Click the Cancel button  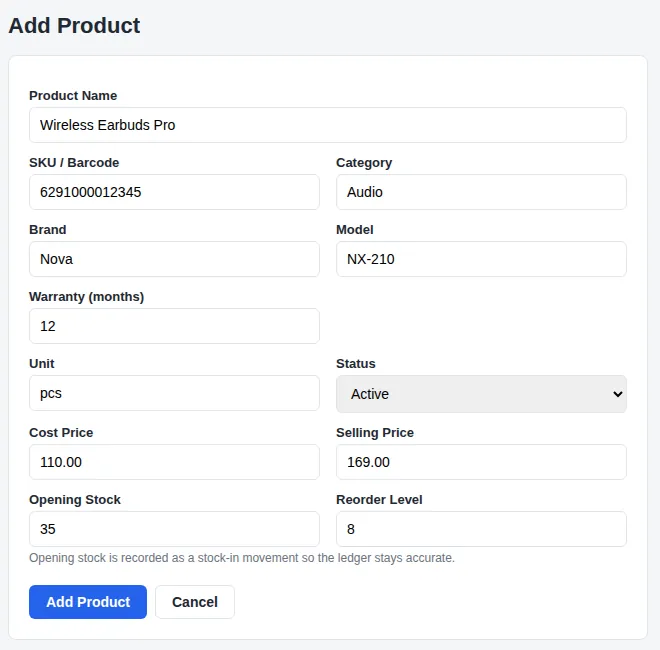195,602
